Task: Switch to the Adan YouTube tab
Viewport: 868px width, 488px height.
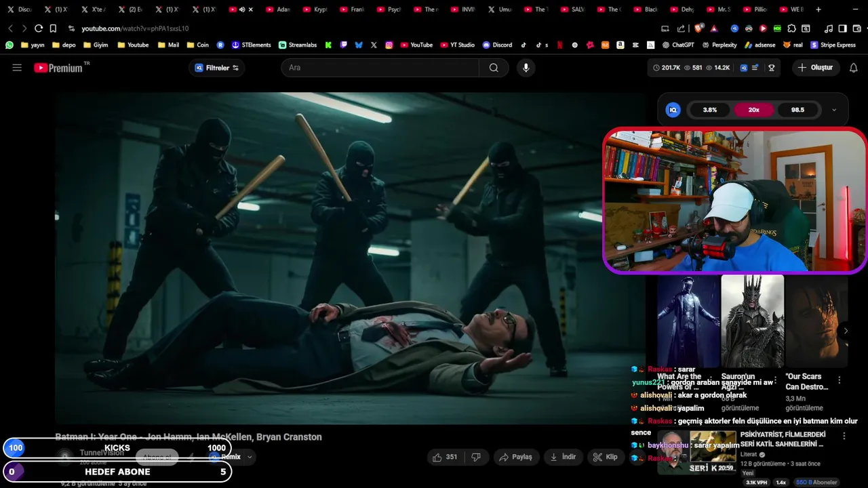Action: [x=278, y=9]
